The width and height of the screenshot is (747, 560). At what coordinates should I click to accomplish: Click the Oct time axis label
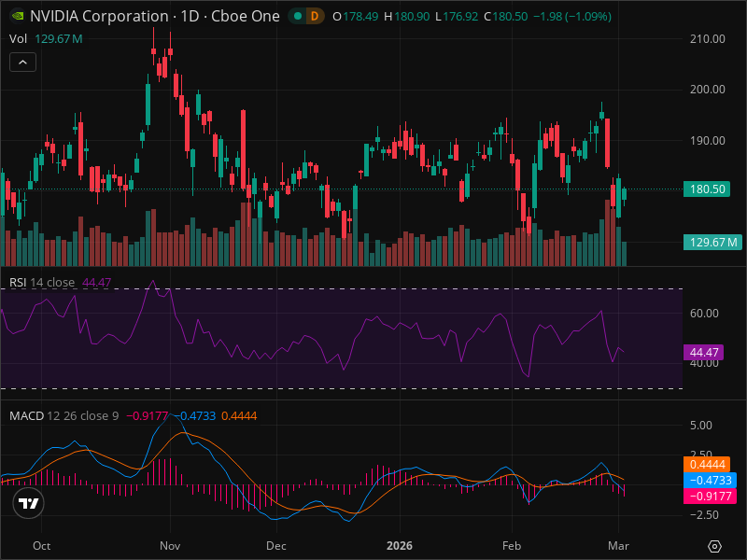(x=41, y=546)
